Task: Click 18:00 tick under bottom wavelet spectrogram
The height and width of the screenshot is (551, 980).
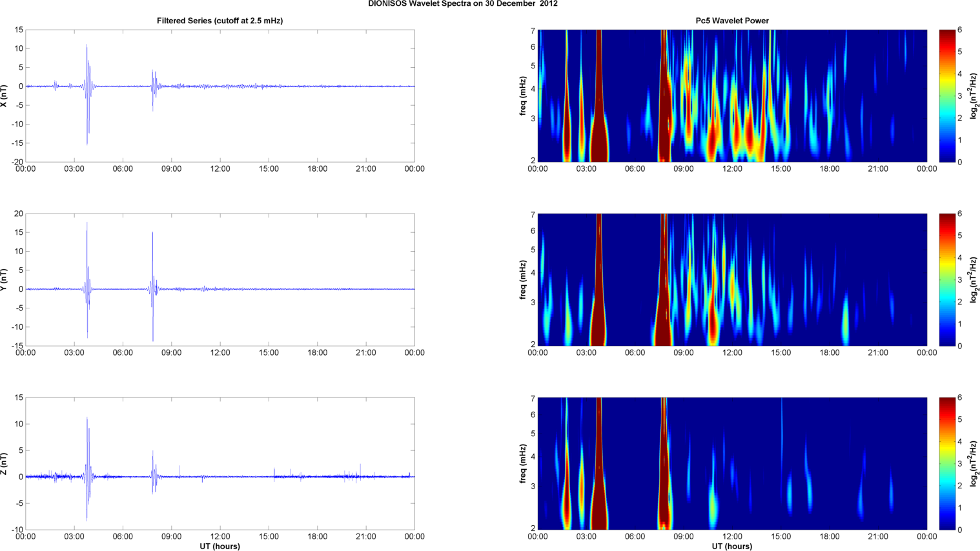Action: pos(830,537)
